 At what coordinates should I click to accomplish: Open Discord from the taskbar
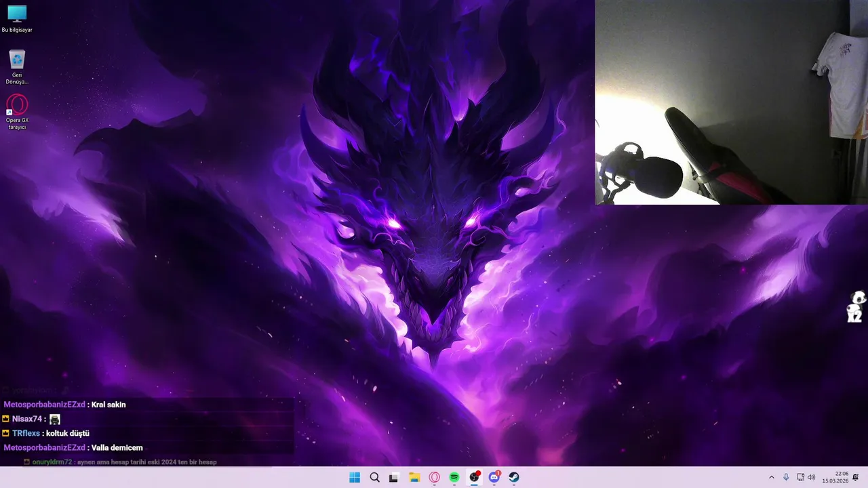tap(494, 477)
